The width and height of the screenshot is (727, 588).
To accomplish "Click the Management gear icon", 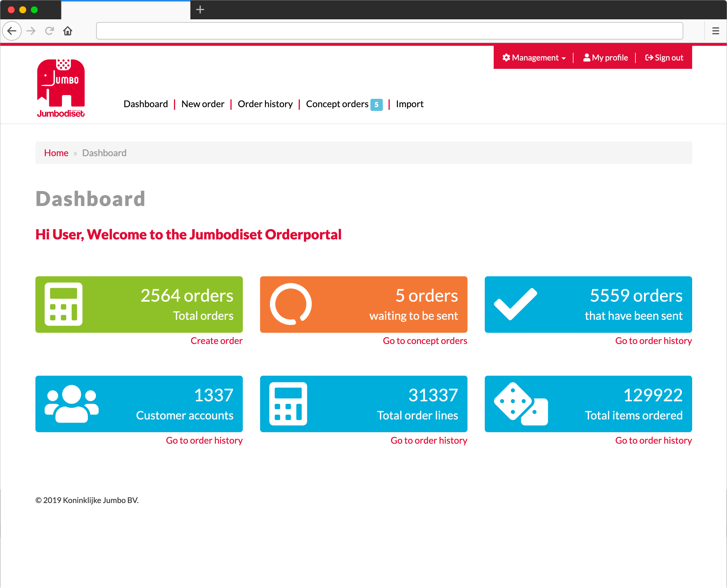I will [x=506, y=58].
